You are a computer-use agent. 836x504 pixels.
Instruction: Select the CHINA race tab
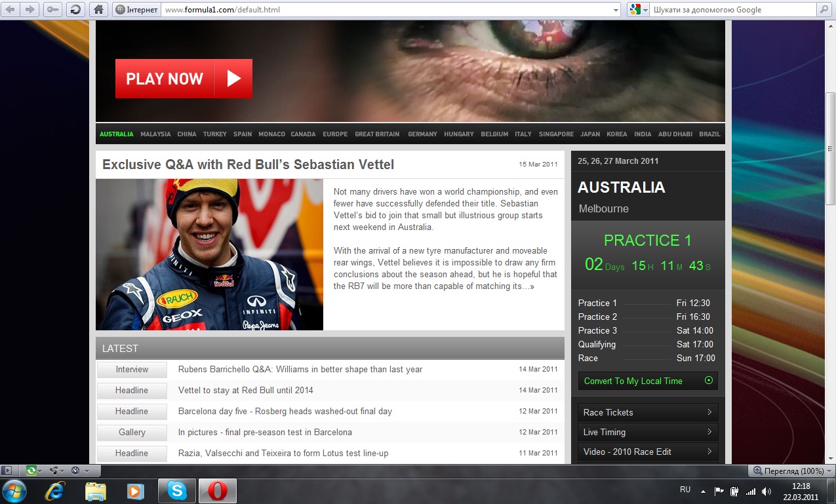[x=187, y=134]
